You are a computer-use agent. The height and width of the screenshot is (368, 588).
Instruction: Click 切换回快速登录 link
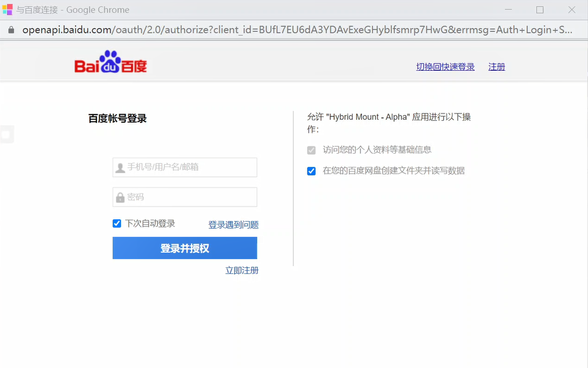click(x=445, y=67)
